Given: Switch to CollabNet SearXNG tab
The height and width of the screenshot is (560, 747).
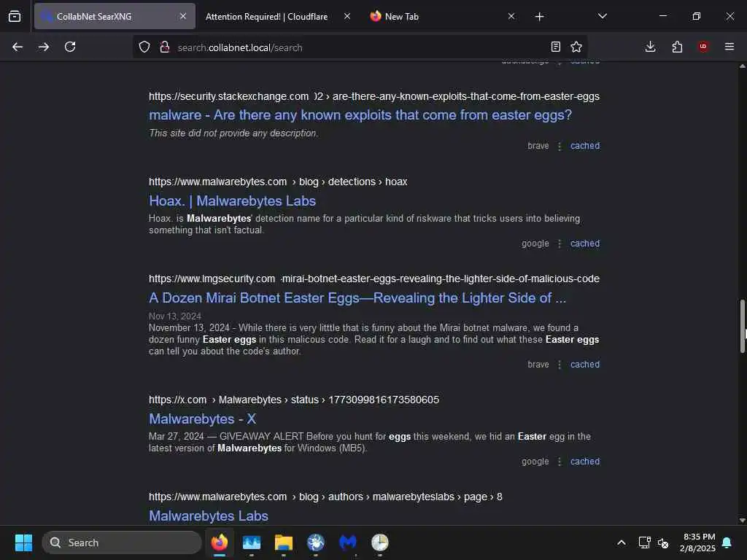Looking at the screenshot, I should [115, 16].
